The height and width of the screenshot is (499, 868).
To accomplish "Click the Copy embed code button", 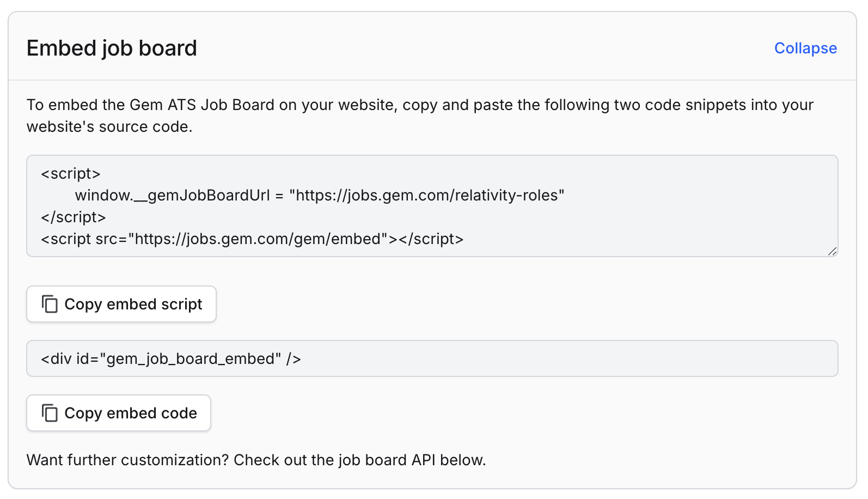I will (x=119, y=413).
